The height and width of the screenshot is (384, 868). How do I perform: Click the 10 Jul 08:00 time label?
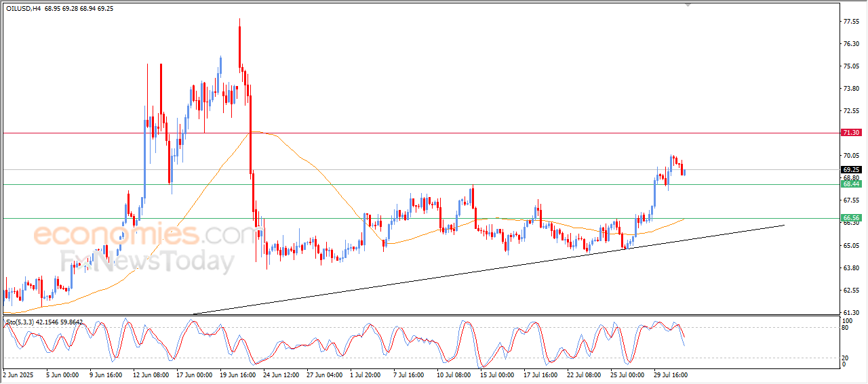click(454, 374)
